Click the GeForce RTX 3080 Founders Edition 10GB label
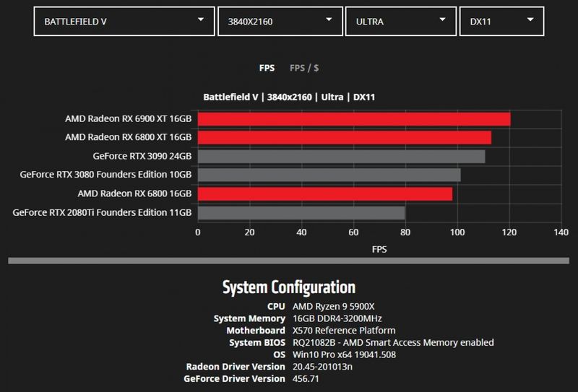The width and height of the screenshot is (578, 392). [x=105, y=175]
